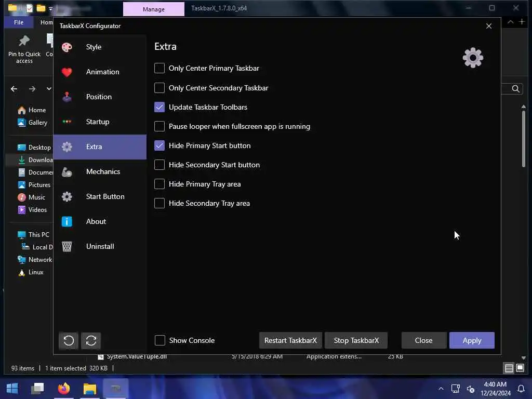Select Linux in Explorer navigation pane
Image resolution: width=532 pixels, height=399 pixels.
point(31,272)
